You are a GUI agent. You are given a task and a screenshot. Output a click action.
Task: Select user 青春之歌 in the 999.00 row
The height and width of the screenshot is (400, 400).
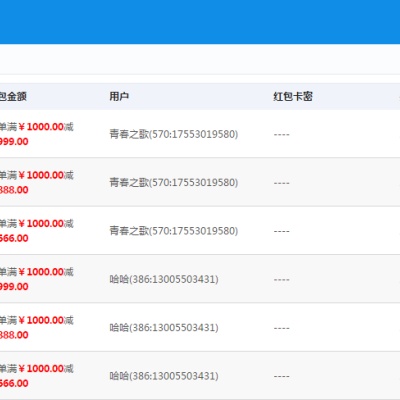click(174, 134)
